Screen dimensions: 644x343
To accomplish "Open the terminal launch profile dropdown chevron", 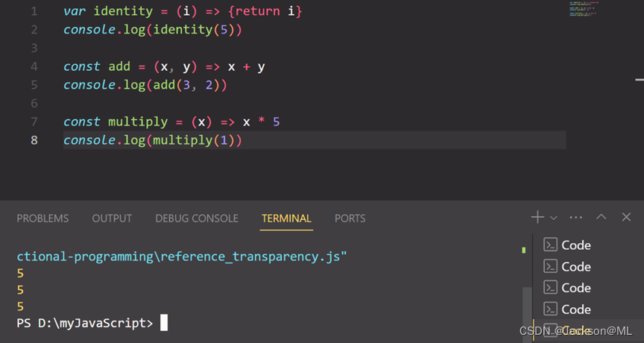I will tap(553, 218).
